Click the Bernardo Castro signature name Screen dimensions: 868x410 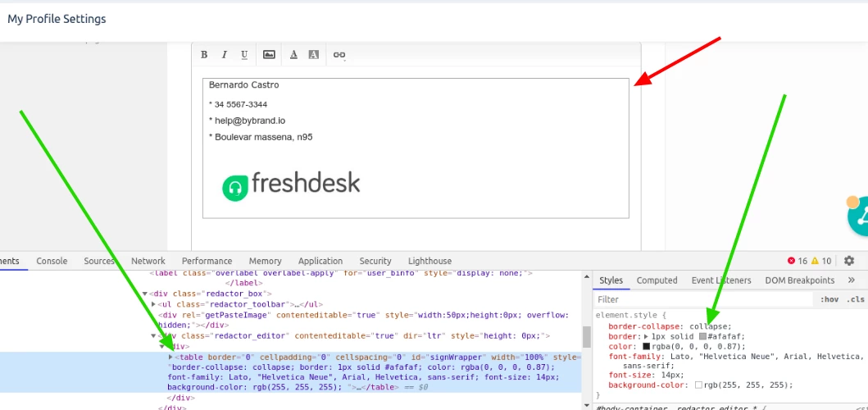(x=244, y=85)
